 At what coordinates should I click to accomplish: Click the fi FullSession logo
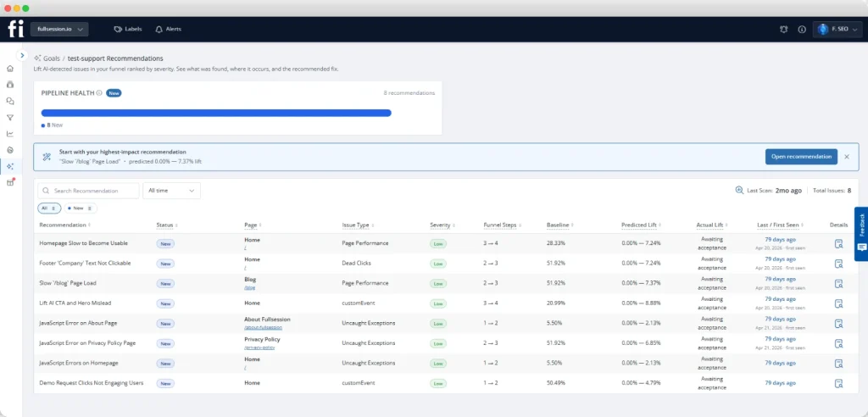[15, 29]
